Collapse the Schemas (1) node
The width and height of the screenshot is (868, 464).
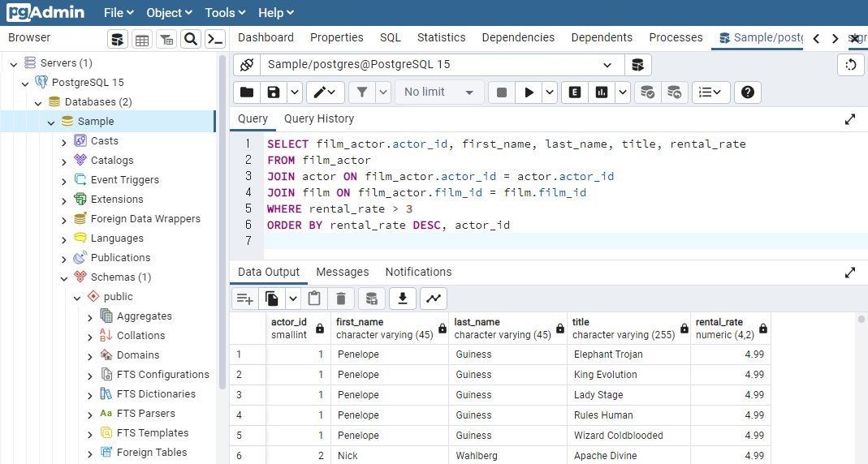click(64, 278)
